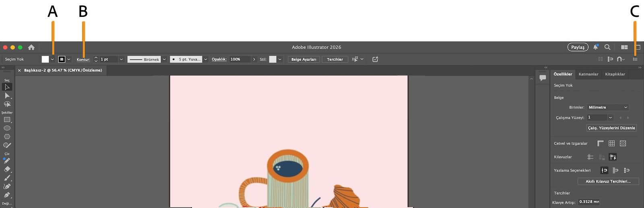
Task: Select the Polygon tool
Action: coord(7,137)
